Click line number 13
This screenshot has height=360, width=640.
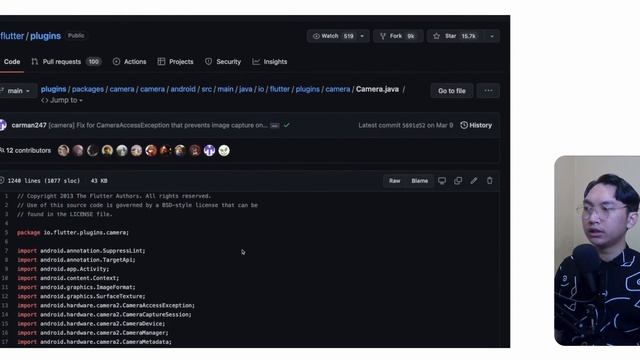click(5, 305)
